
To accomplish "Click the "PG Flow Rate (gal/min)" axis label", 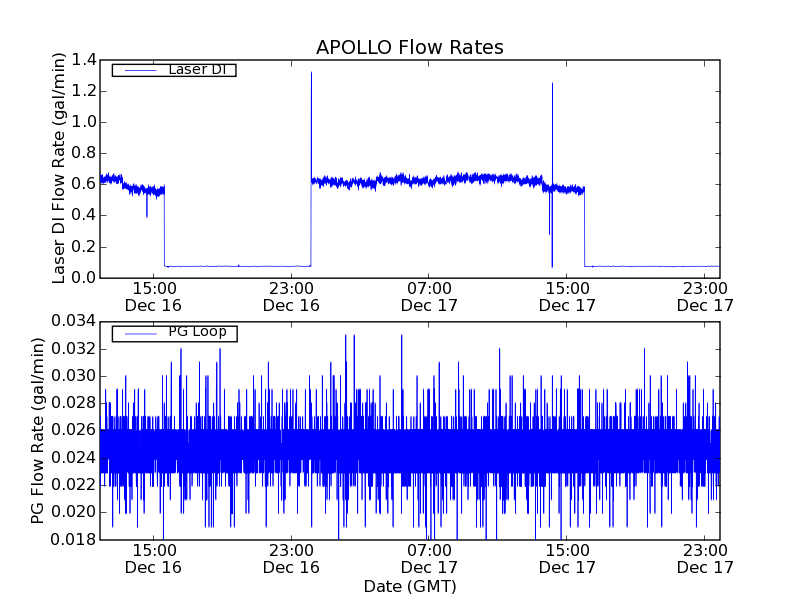I will coord(38,430).
